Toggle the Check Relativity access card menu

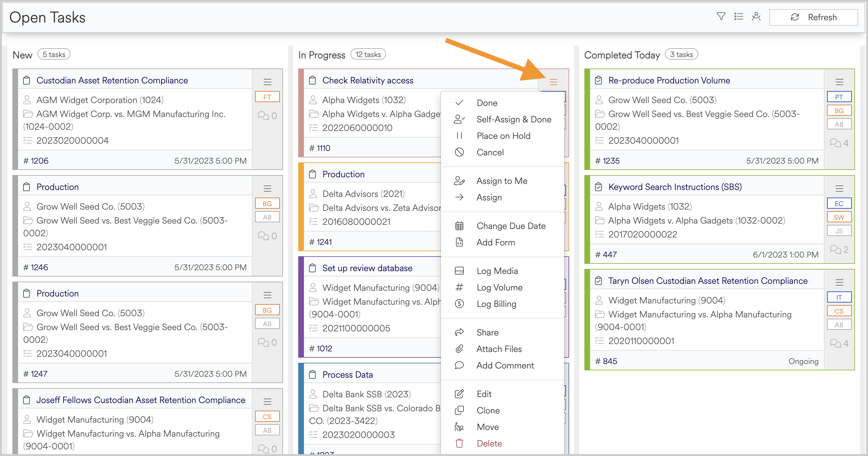click(x=553, y=82)
